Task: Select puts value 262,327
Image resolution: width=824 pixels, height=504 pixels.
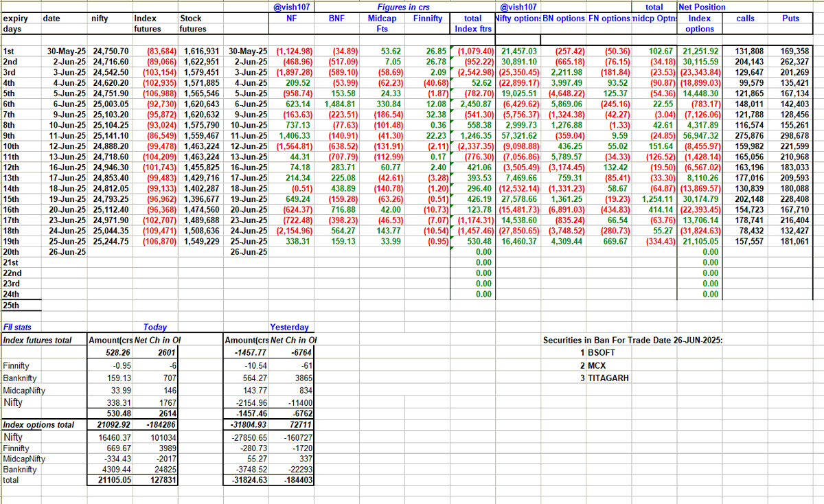Action: pos(794,62)
